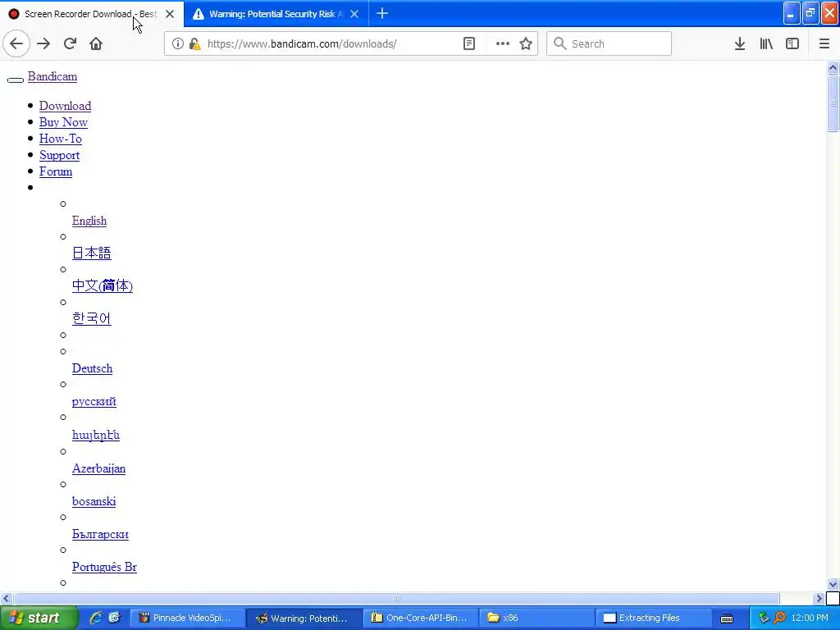Open the Firefox hamburger menu
840x630 pixels.
tap(824, 44)
